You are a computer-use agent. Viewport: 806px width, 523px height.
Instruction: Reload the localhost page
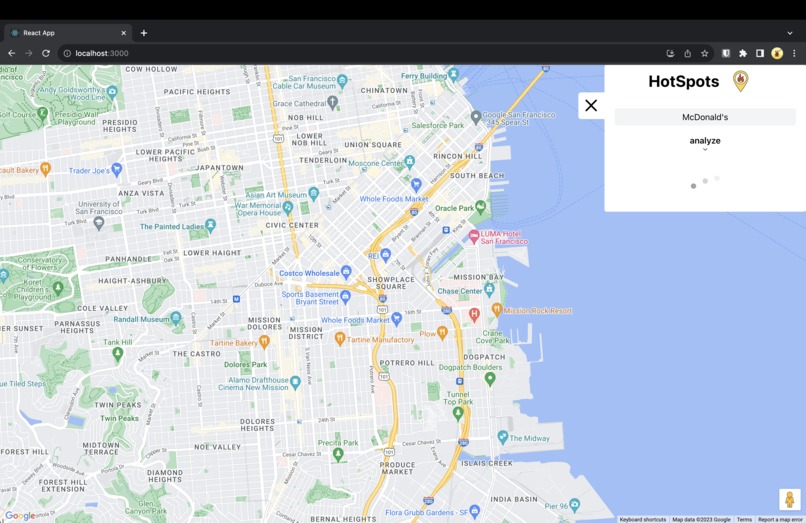pyautogui.click(x=46, y=53)
